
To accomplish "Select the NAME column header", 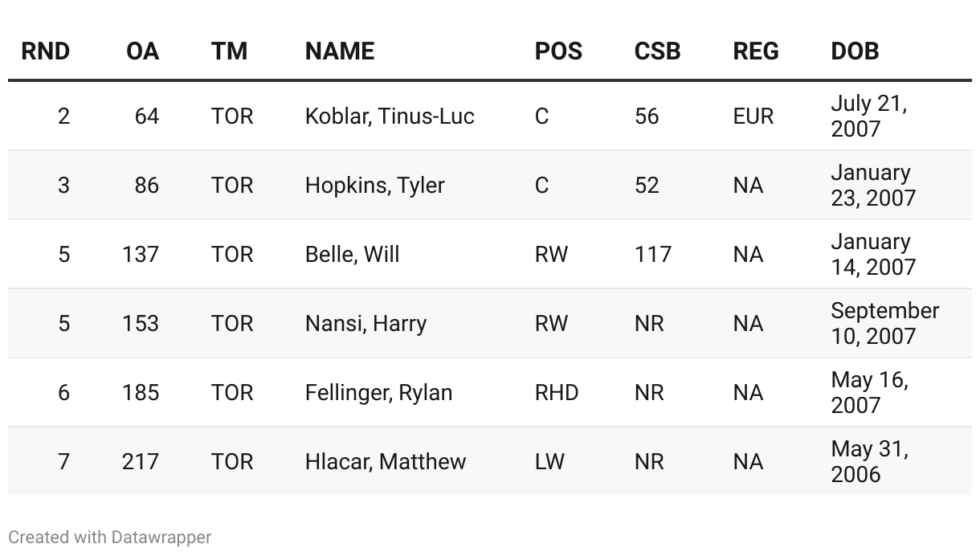I will pyautogui.click(x=340, y=51).
